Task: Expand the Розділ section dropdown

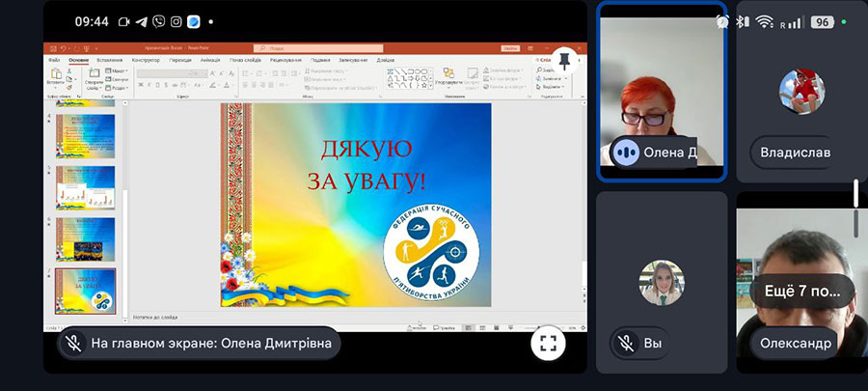Action: [x=118, y=89]
